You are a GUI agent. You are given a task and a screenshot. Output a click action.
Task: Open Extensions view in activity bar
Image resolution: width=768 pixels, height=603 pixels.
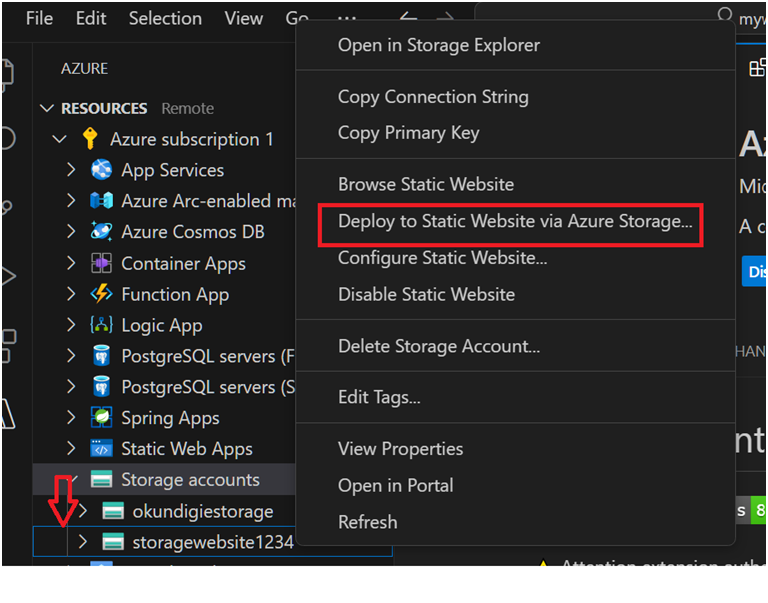8,346
